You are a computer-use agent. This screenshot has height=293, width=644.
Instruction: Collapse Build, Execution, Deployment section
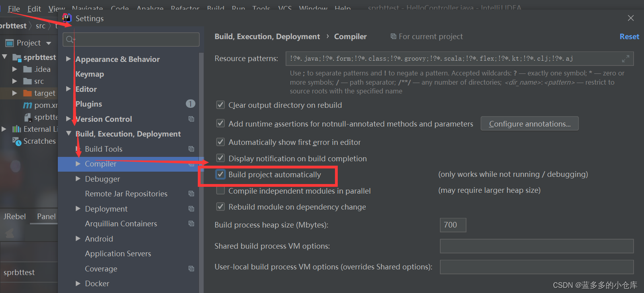pos(69,134)
